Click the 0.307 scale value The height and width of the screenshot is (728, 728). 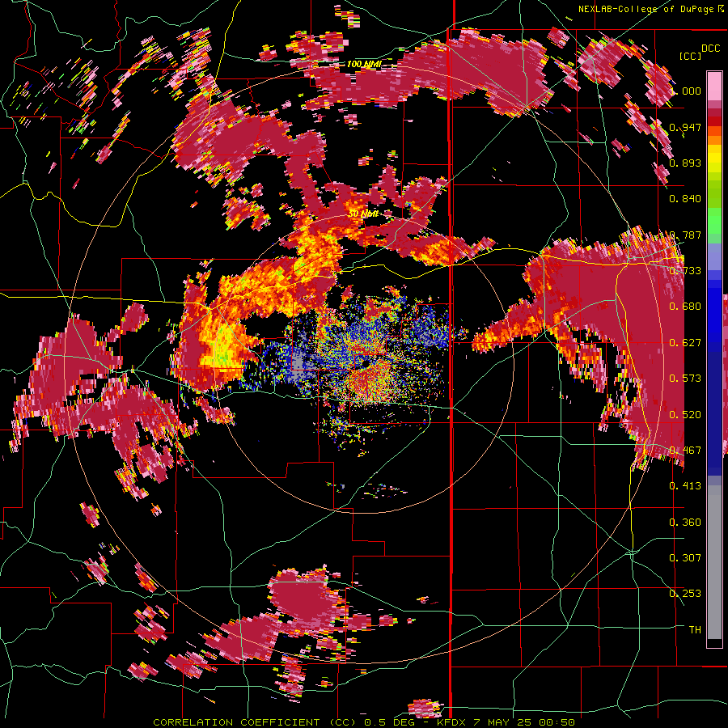(685, 558)
